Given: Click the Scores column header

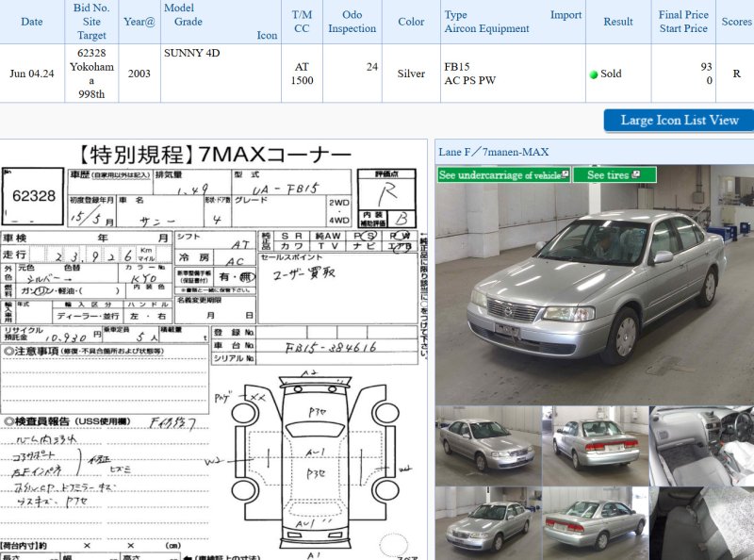Looking at the screenshot, I should (x=736, y=22).
